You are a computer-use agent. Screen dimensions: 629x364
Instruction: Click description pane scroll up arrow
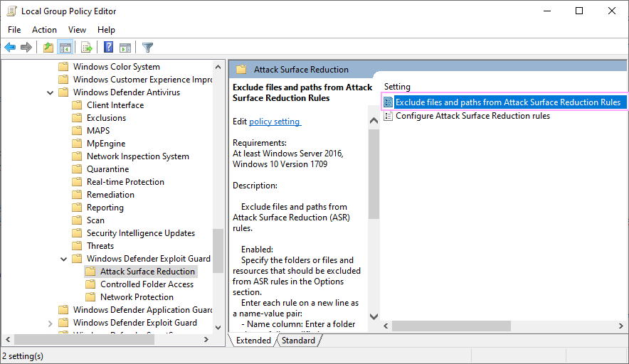coord(374,120)
